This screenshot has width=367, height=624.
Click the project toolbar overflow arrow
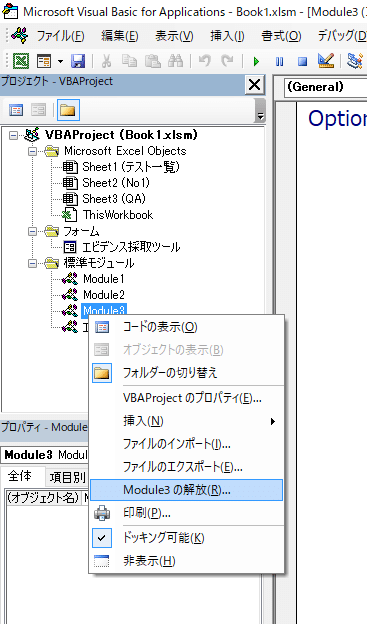click(x=260, y=116)
